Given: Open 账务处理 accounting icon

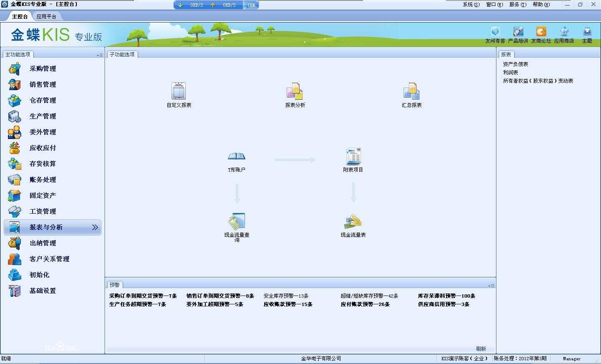Looking at the screenshot, I should click(15, 179).
